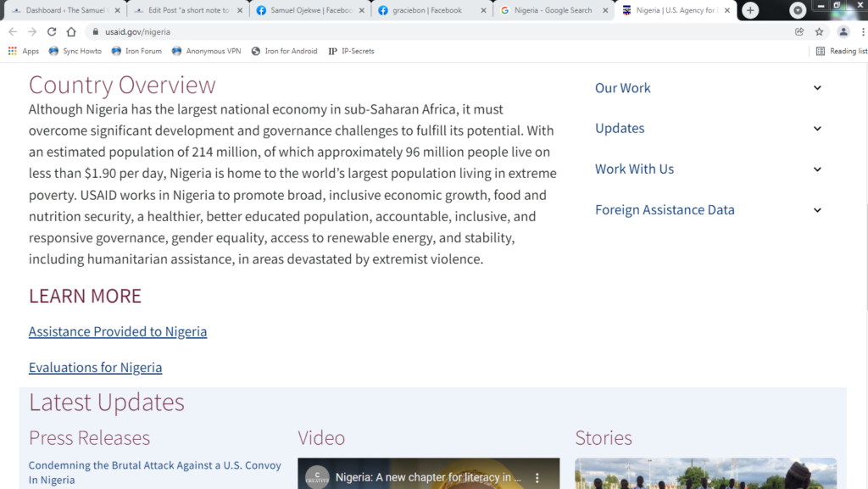The height and width of the screenshot is (489, 868).
Task: Close the Samuel Ojekwe Facebook tab
Action: 361,10
